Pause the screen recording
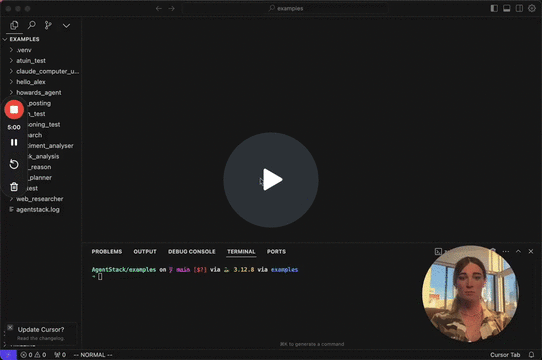Image resolution: width=542 pixels, height=360 pixels. point(14,142)
